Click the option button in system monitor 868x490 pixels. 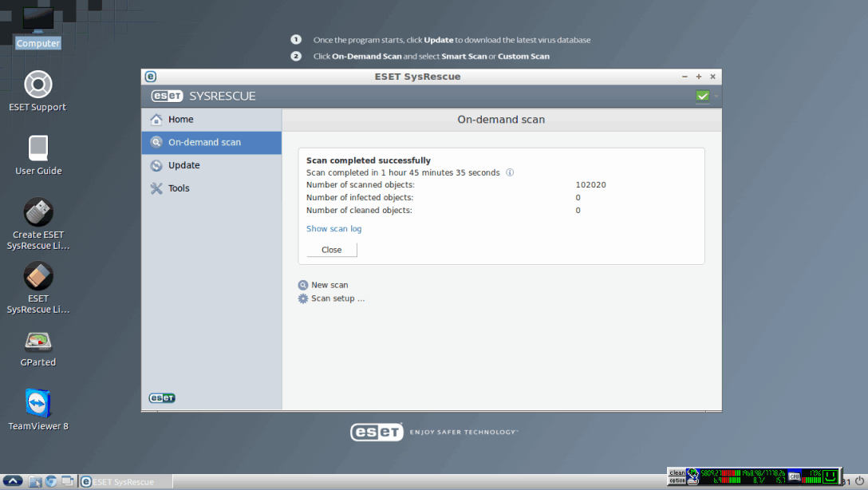(x=677, y=480)
